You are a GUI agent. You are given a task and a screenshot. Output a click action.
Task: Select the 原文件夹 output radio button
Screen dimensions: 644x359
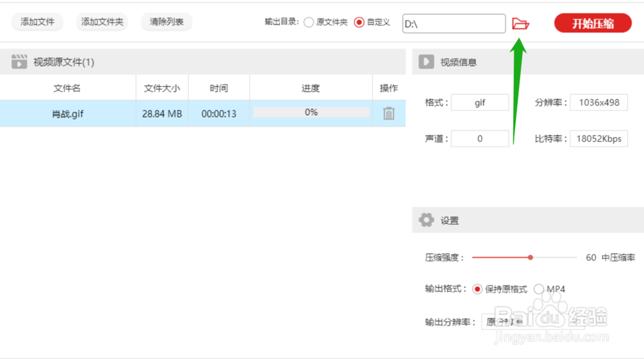click(x=309, y=22)
